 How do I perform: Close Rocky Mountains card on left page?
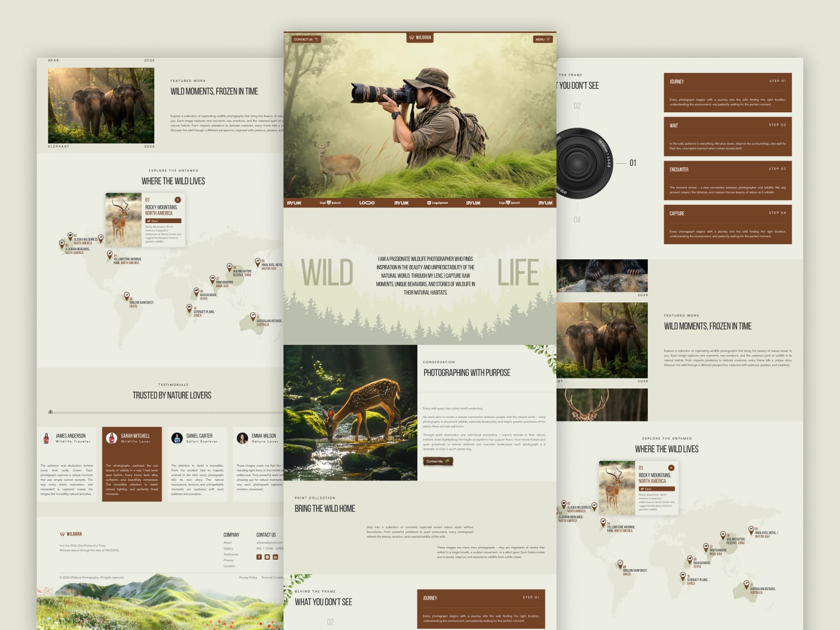click(x=177, y=200)
